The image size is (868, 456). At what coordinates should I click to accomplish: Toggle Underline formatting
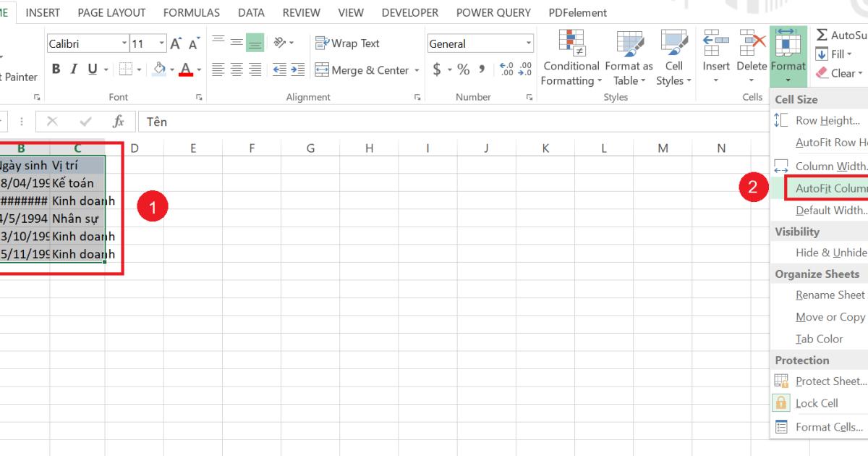(93, 69)
